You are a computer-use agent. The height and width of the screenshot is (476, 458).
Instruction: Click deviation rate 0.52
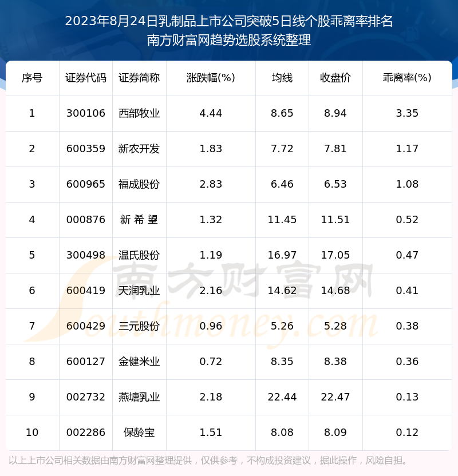(x=407, y=220)
